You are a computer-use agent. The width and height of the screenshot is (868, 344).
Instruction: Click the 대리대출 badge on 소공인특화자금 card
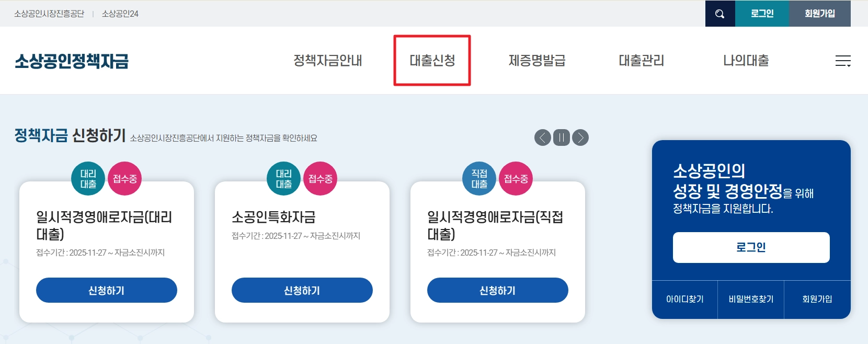point(283,178)
